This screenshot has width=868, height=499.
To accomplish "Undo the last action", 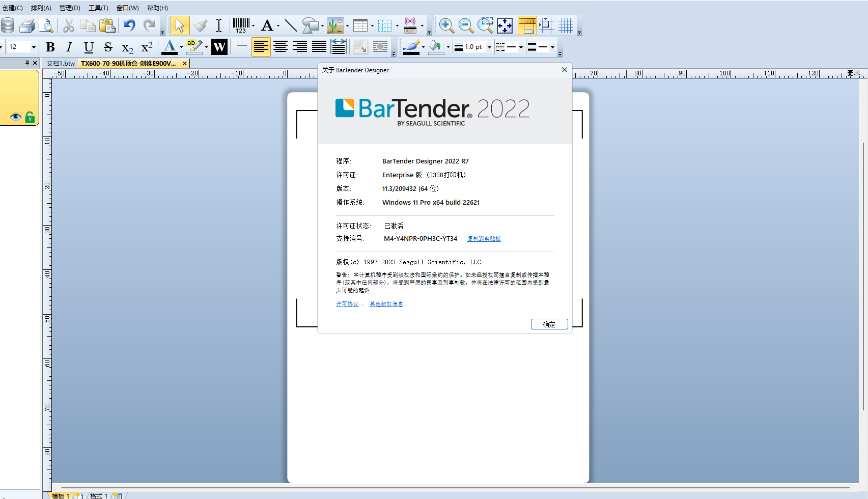I will [129, 25].
